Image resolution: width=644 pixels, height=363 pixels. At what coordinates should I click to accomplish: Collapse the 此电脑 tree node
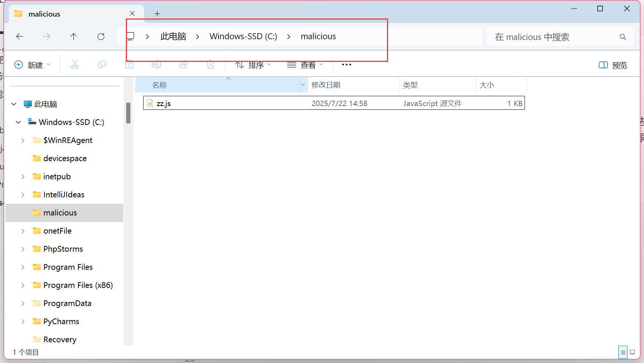coord(14,104)
